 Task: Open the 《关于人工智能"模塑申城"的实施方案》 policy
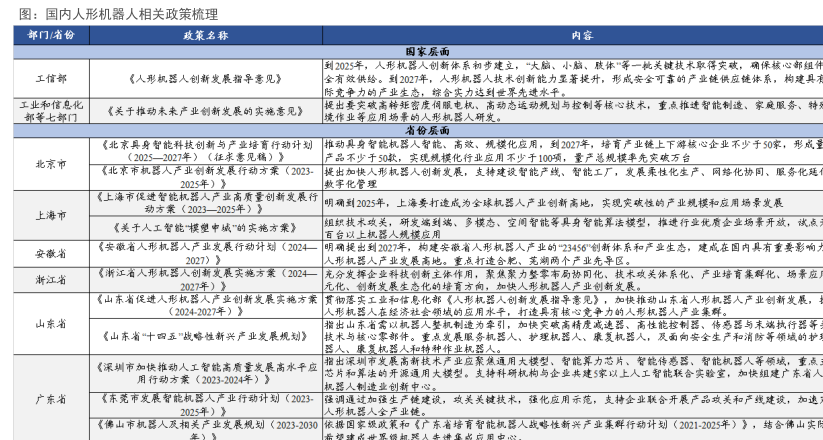[206, 229]
